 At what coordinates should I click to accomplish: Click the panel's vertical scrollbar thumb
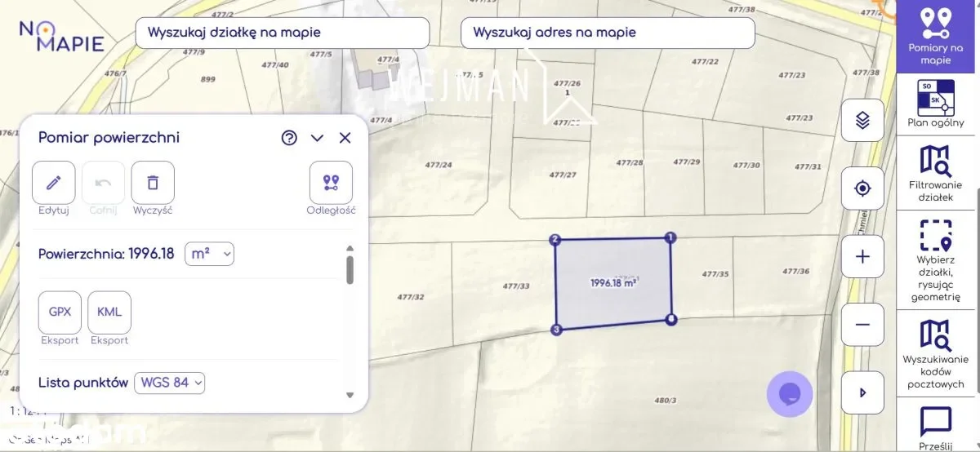point(350,269)
